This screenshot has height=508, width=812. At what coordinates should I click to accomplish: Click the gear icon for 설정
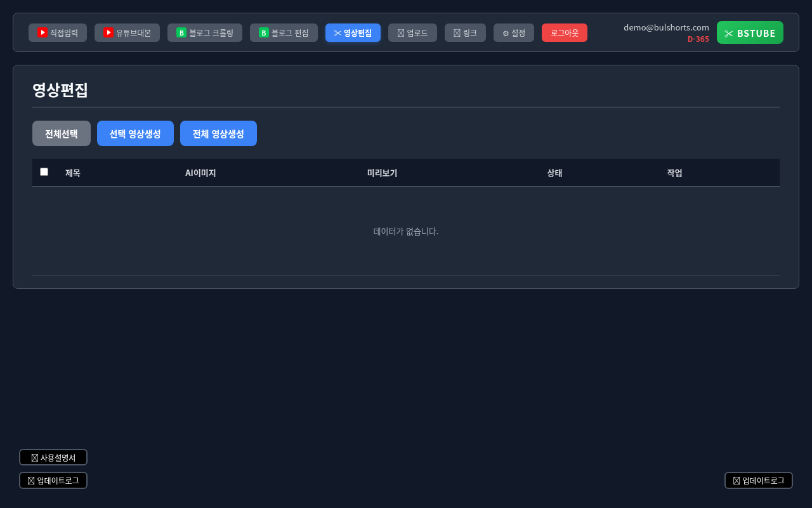(x=506, y=33)
